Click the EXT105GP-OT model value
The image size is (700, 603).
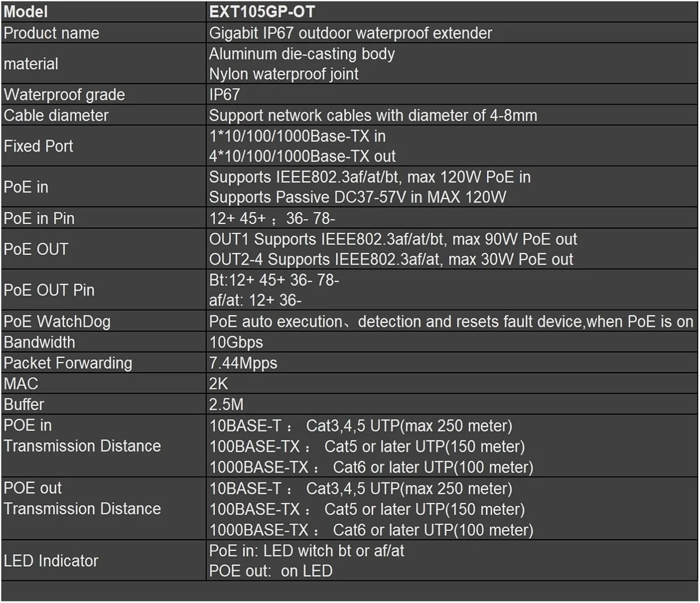262,12
